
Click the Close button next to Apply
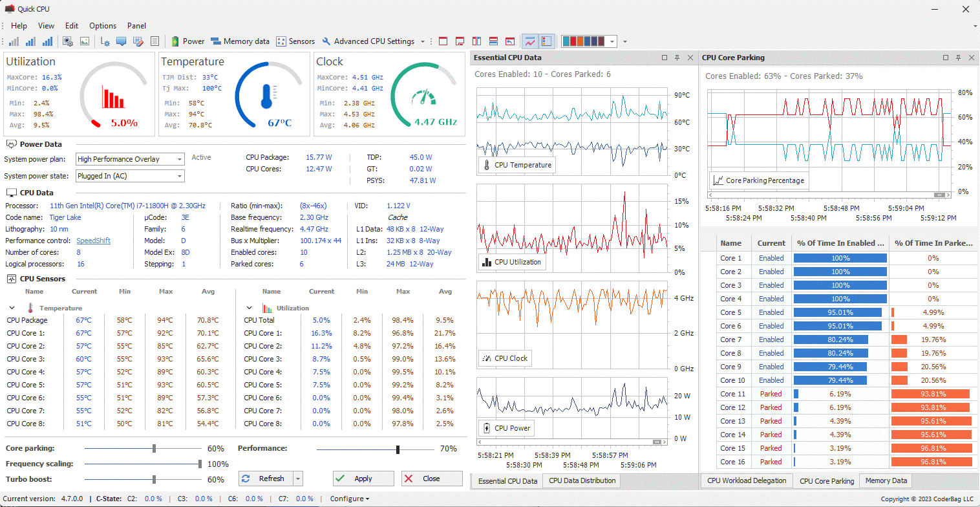tap(432, 479)
